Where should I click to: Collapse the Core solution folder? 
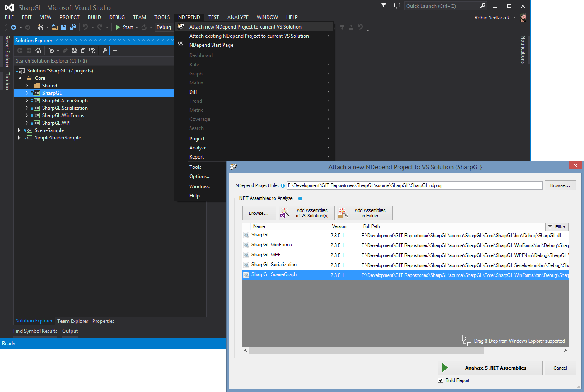coord(19,78)
